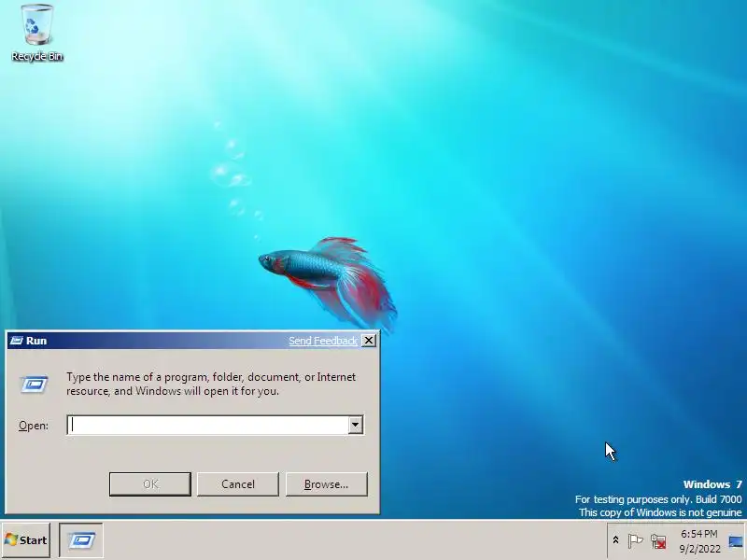Image resolution: width=747 pixels, height=560 pixels.
Task: Open the Action Center flag icon
Action: (635, 541)
